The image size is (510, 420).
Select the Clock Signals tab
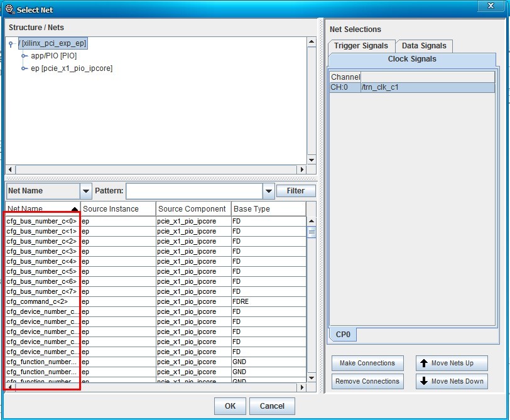pos(412,59)
